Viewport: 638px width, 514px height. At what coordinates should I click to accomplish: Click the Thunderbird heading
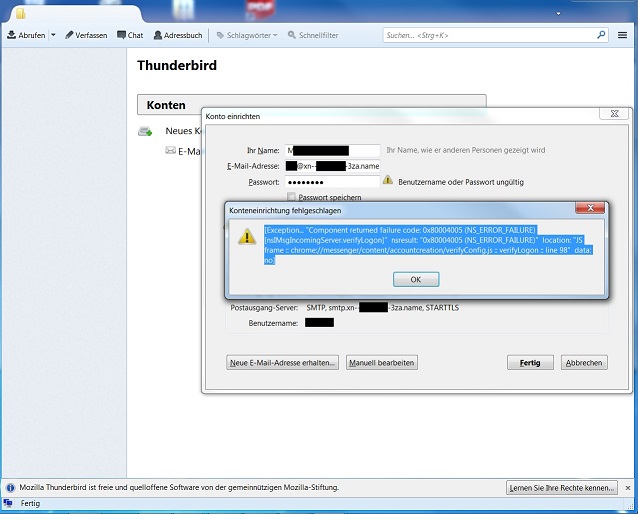177,66
